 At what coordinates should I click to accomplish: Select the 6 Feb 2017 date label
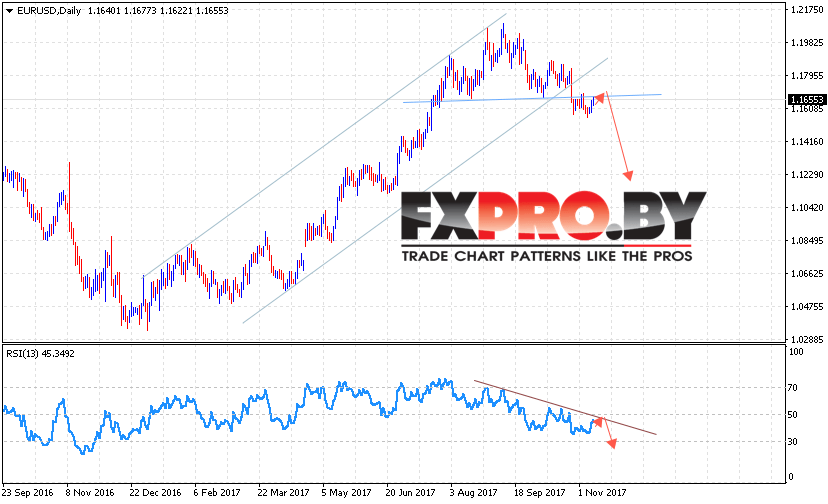click(x=217, y=492)
